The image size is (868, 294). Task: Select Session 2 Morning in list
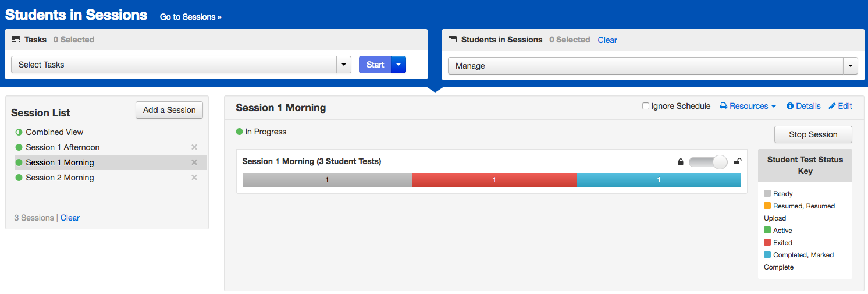point(59,178)
